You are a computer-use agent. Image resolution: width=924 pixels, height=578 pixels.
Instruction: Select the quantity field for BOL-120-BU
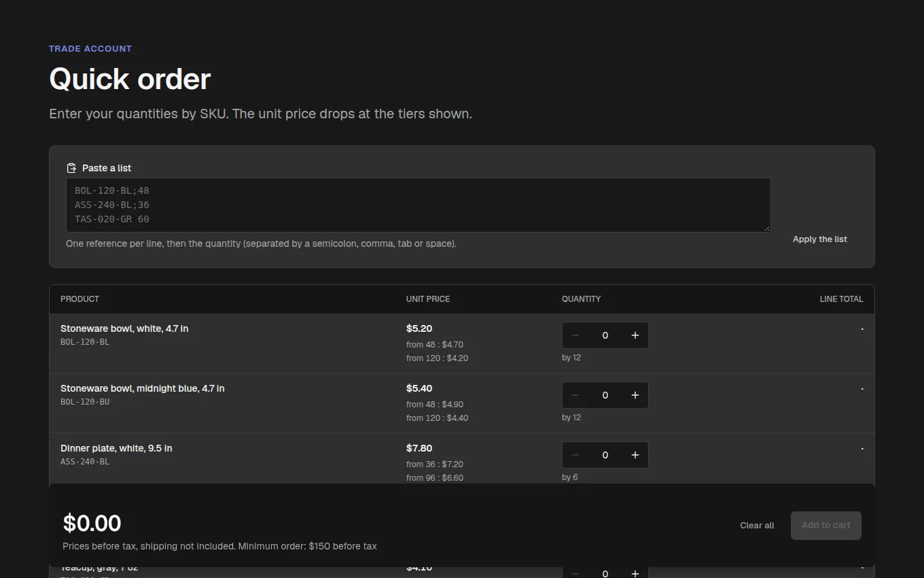(x=605, y=395)
